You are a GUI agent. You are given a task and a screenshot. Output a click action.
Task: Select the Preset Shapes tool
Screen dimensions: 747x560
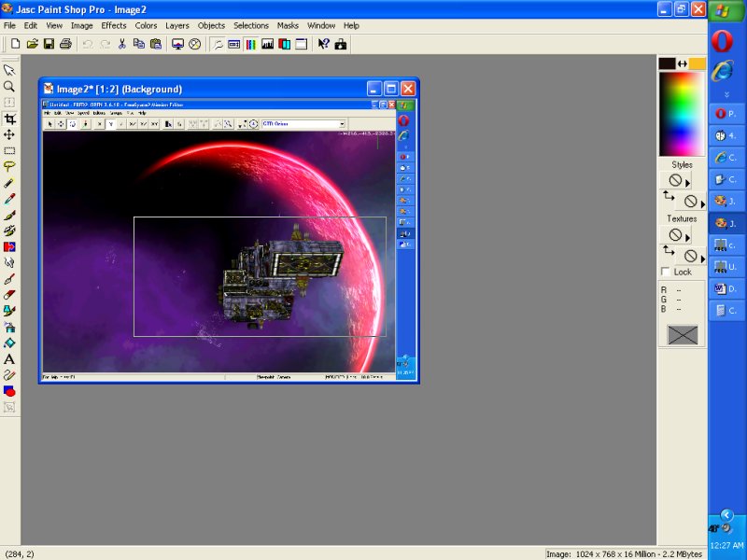pyautogui.click(x=9, y=391)
